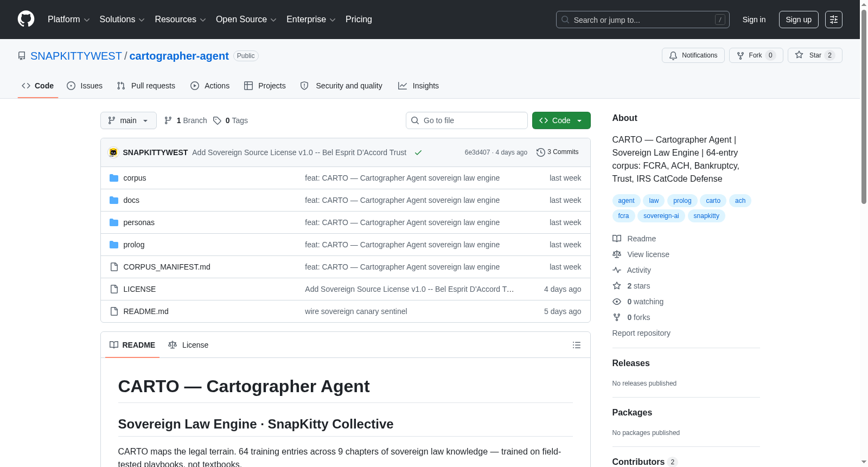
Task: Click the LICENSE file icon
Action: 114,289
